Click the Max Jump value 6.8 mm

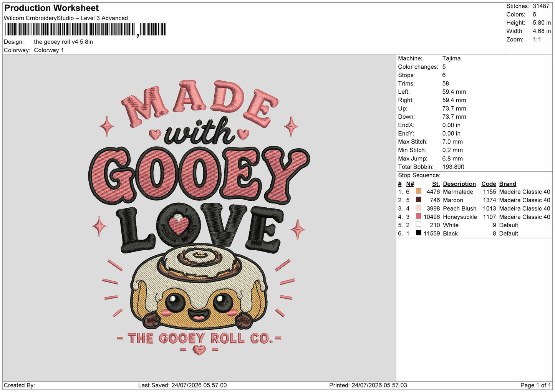point(452,159)
